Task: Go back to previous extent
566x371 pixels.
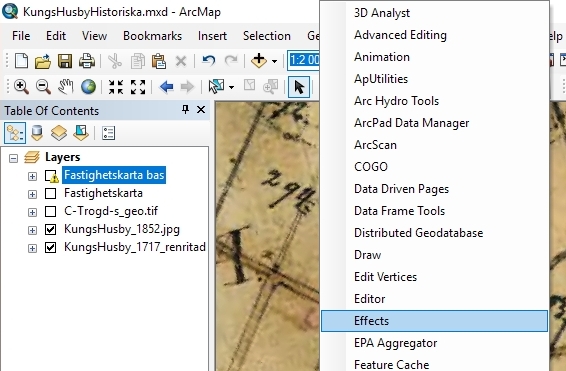Action: coord(166,87)
